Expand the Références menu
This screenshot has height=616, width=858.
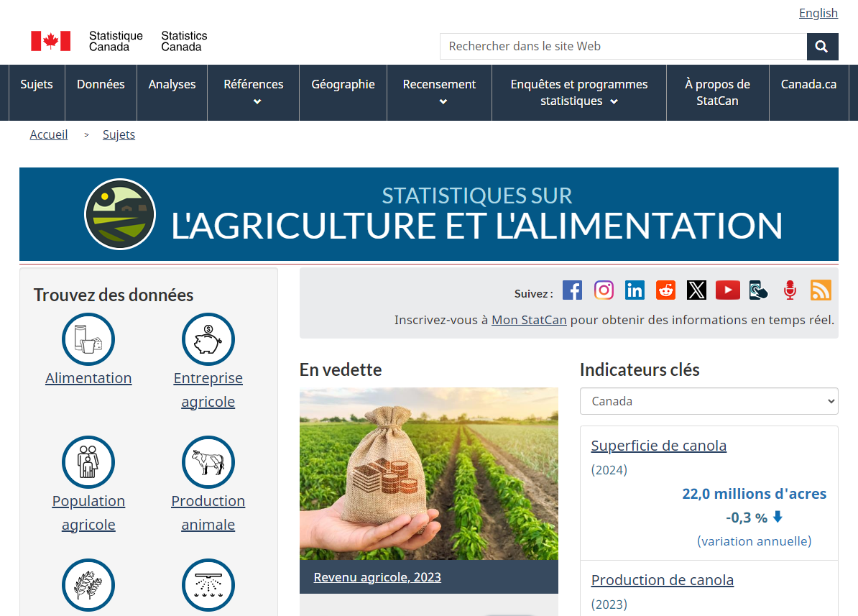[x=254, y=93]
